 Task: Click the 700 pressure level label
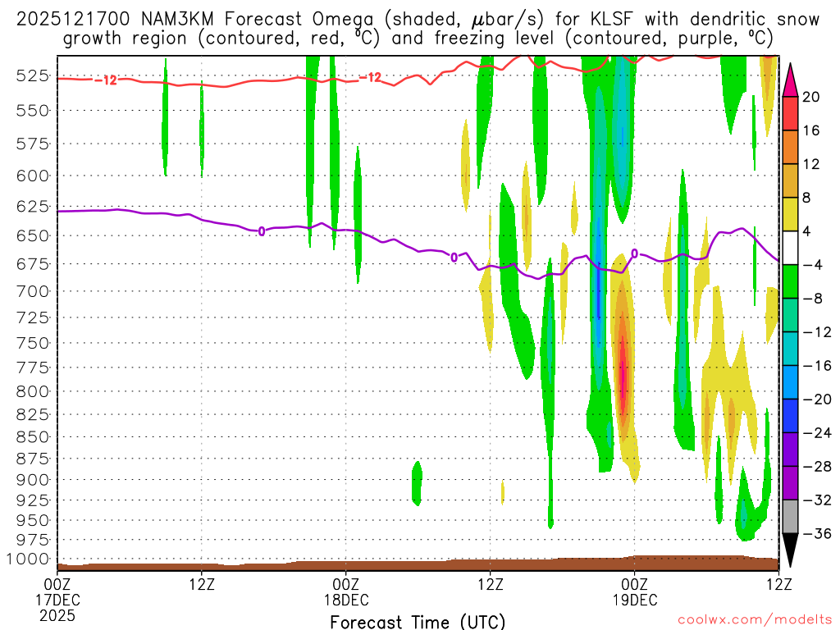coord(33,291)
